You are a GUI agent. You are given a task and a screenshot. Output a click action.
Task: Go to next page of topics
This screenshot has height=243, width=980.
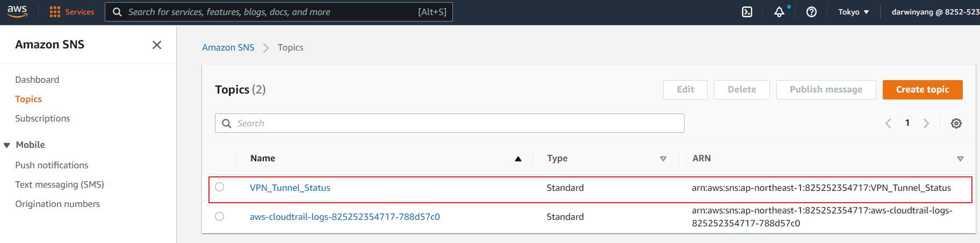(x=926, y=123)
